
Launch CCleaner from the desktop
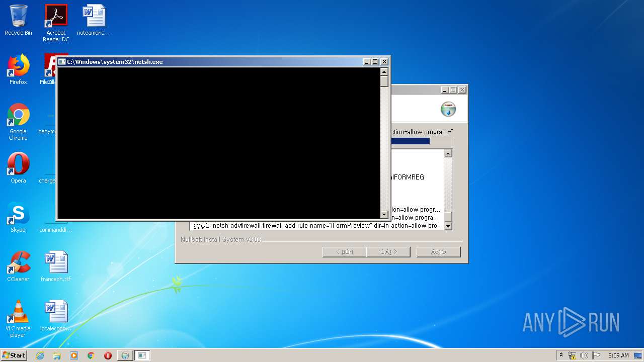click(x=18, y=266)
